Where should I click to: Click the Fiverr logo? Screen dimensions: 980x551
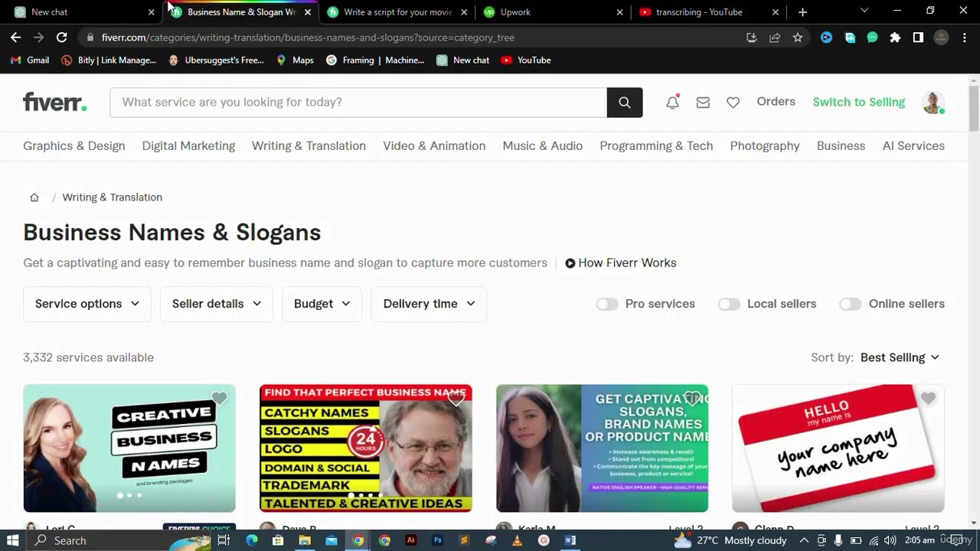55,102
